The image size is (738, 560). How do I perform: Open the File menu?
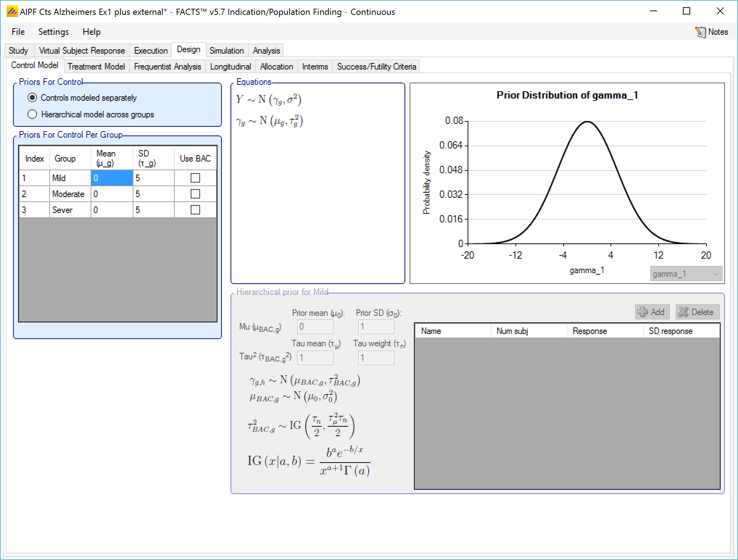click(x=18, y=32)
